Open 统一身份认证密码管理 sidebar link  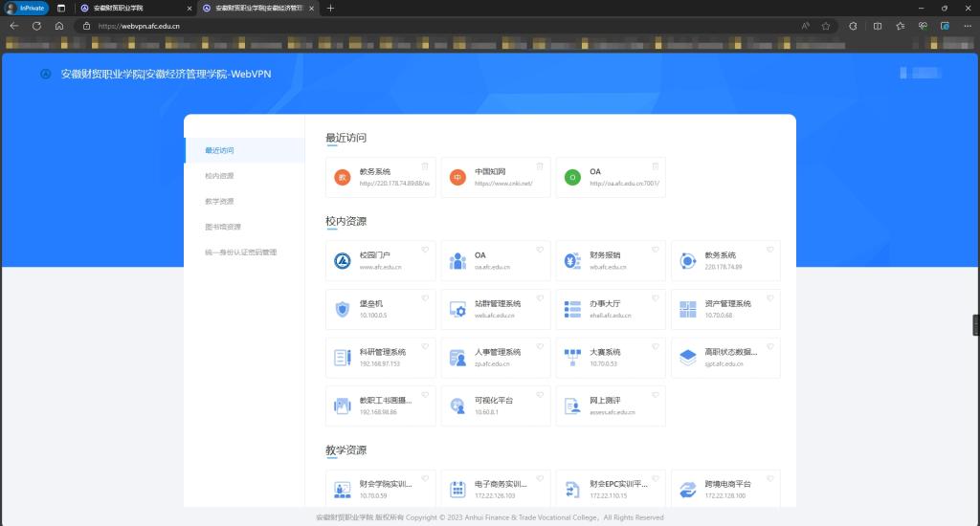tap(240, 252)
